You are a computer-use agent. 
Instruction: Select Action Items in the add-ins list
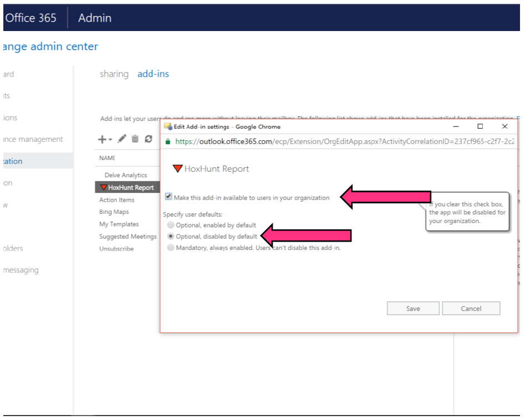coord(117,200)
